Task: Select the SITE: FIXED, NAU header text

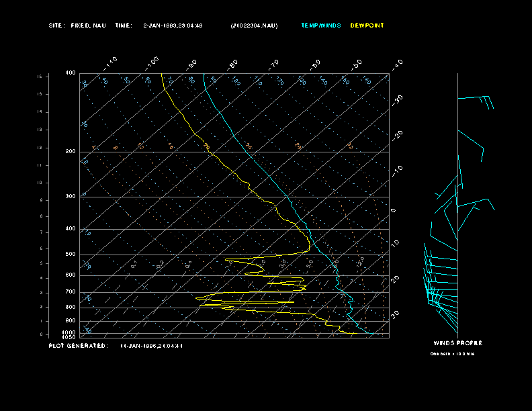Action: (x=77, y=26)
